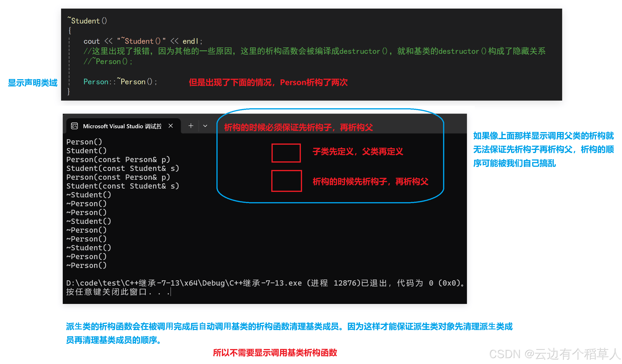Viewport: 622px width, 364px height.
Task: Click the terminal icon in the console tab
Action: (74, 126)
